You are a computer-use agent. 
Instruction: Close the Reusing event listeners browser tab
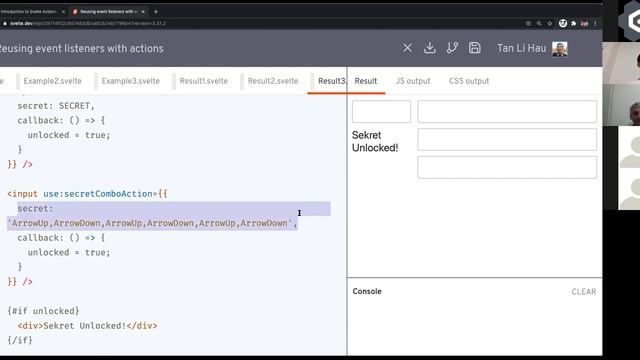143,12
